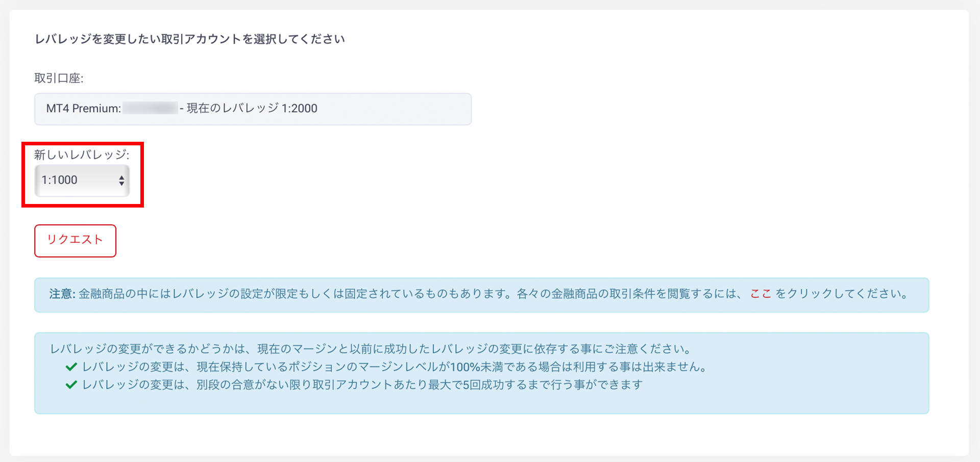Click the 取引口座: field label
The image size is (980, 462).
59,78
